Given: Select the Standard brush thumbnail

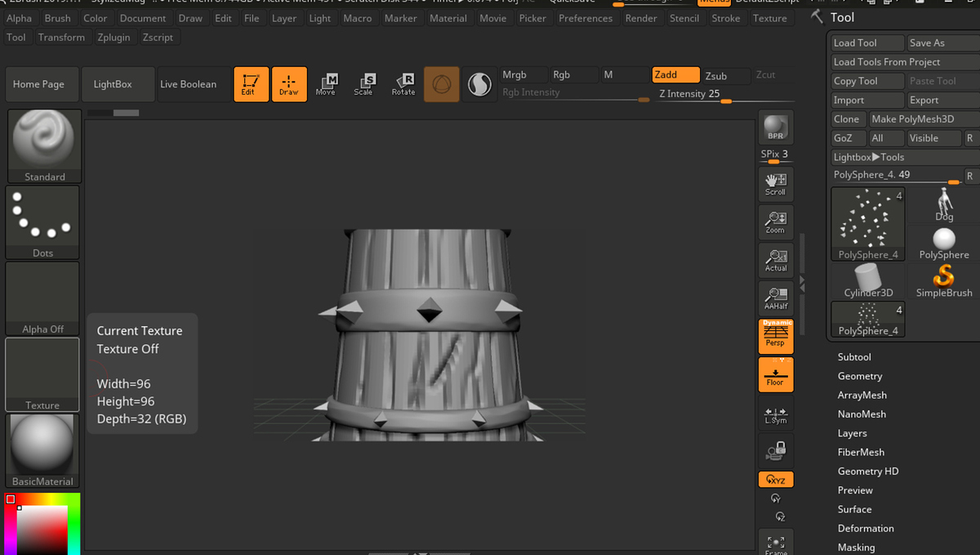Looking at the screenshot, I should click(44, 146).
